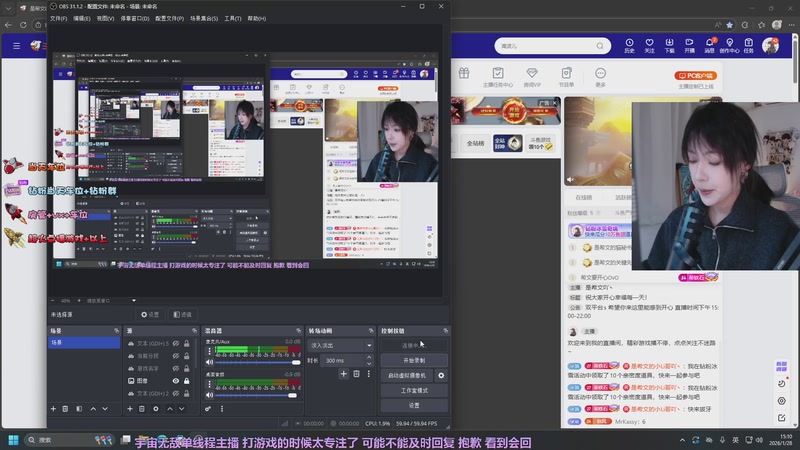Click 滤镜 filters button above panels
Image resolution: width=800 pixels, height=450 pixels.
(182, 314)
